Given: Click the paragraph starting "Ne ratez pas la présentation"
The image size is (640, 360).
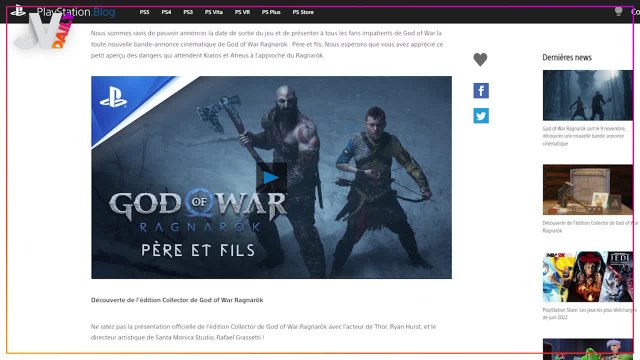Looking at the screenshot, I should pyautogui.click(x=263, y=332).
